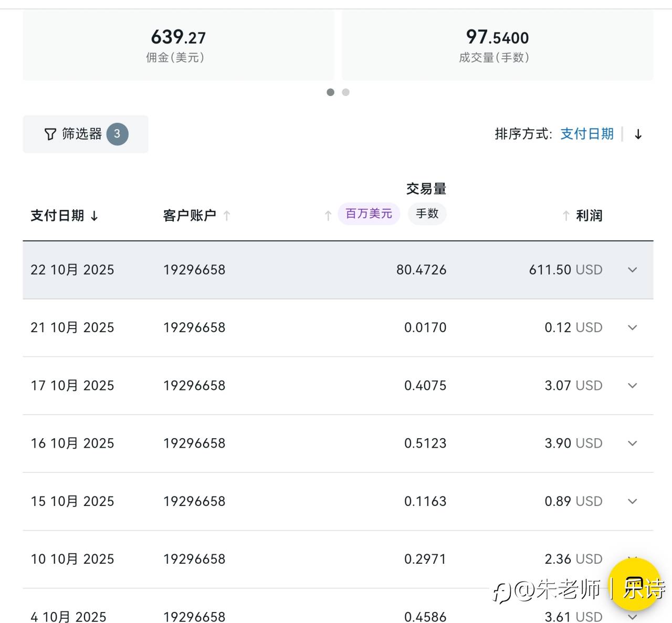Click the 交易量 column sort arrow

328,216
